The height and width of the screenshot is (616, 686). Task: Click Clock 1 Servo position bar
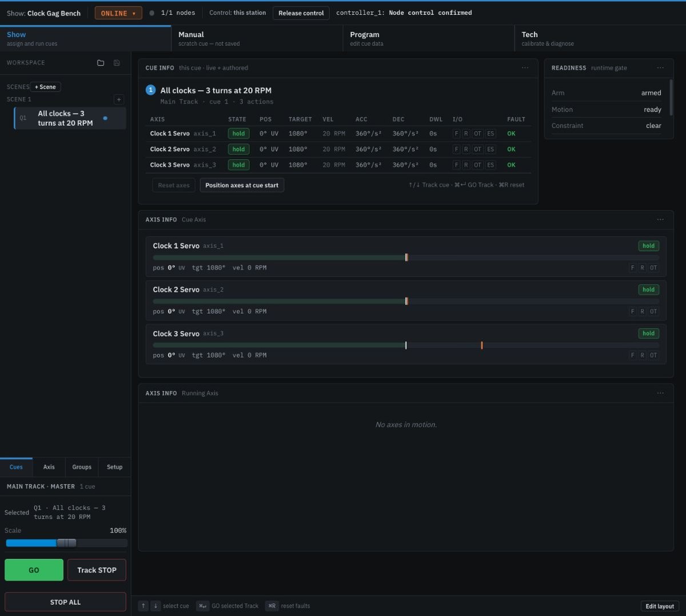[x=406, y=258]
